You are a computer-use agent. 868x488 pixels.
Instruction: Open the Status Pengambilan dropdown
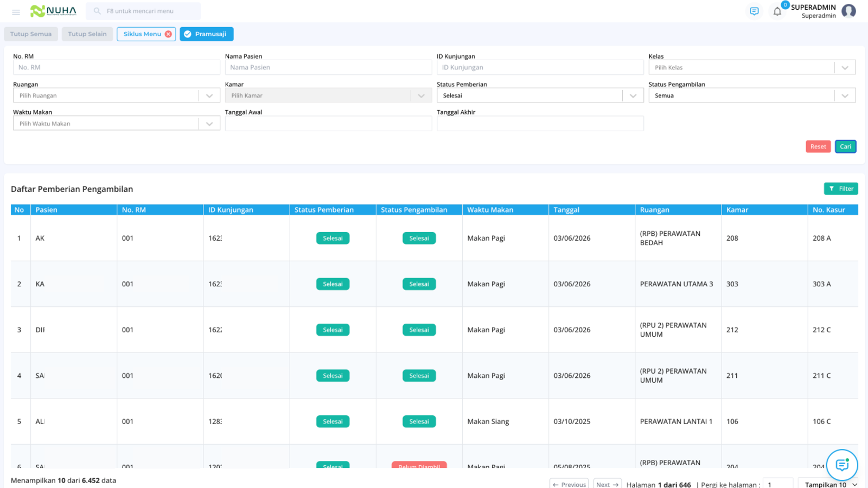click(752, 95)
